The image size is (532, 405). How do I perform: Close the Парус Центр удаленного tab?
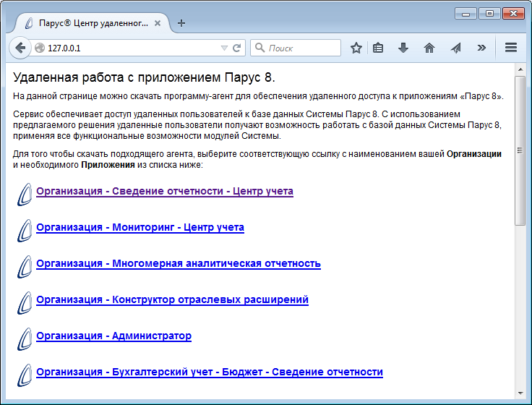pyautogui.click(x=158, y=23)
